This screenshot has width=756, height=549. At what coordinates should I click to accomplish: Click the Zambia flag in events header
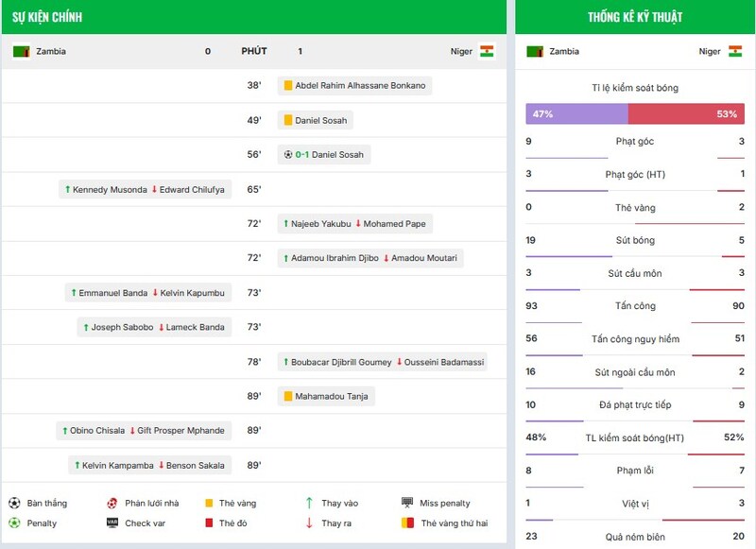coord(22,51)
